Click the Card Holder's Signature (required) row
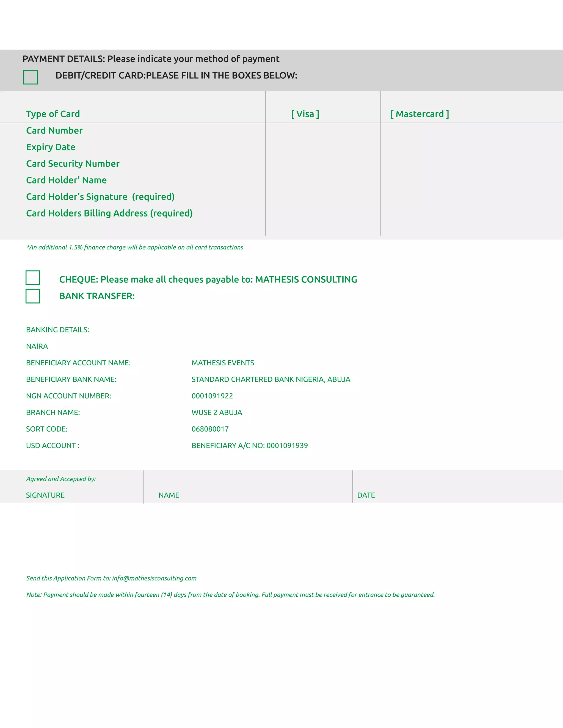This screenshot has height=728, width=563. tap(100, 197)
